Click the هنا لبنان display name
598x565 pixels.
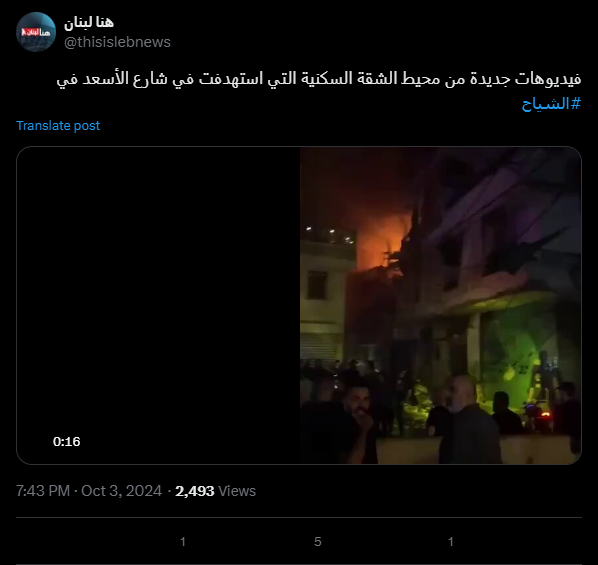pyautogui.click(x=89, y=23)
